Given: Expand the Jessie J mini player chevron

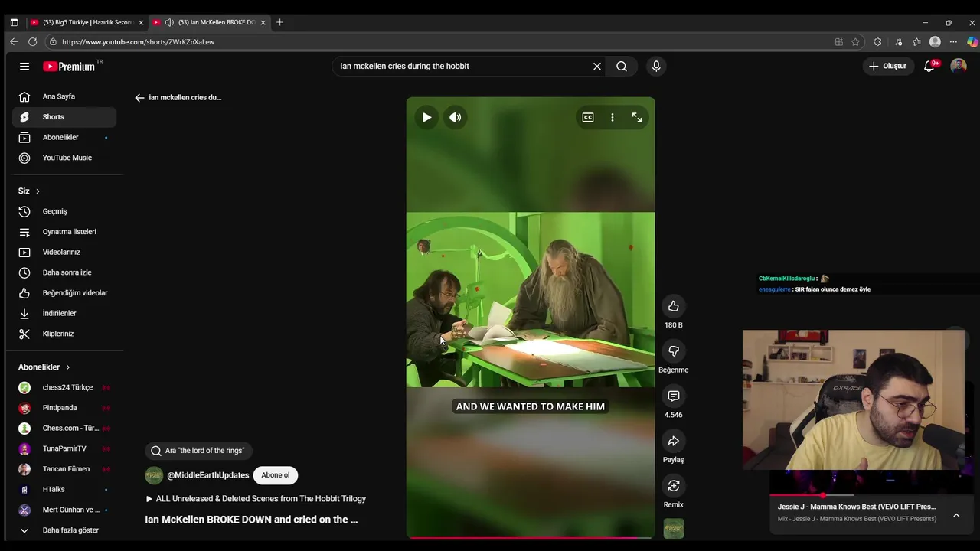Looking at the screenshot, I should pos(956,516).
